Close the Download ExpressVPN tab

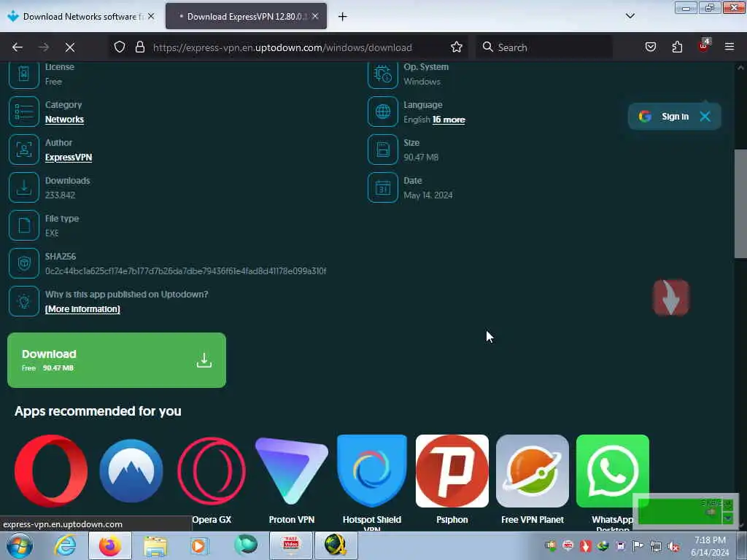coord(315,17)
